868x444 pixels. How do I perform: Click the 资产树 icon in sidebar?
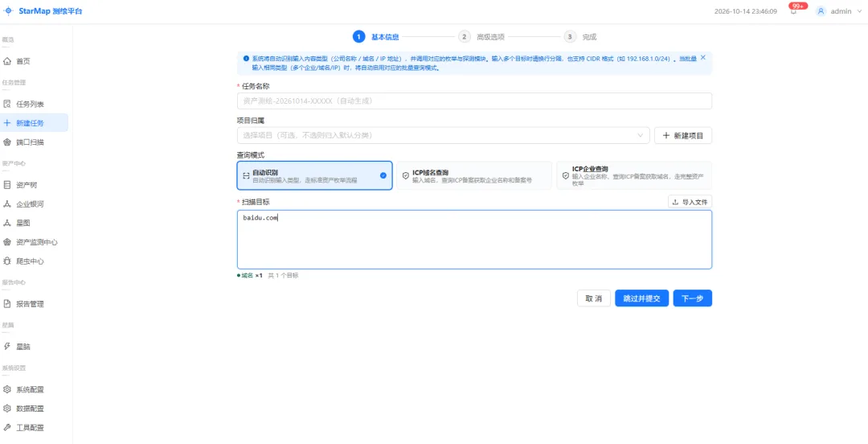[7, 184]
